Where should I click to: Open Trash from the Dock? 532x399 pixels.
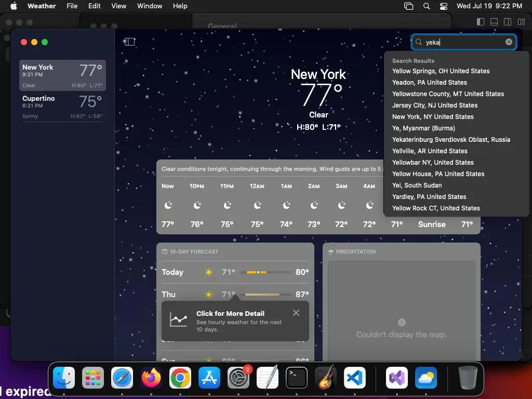[x=468, y=378]
